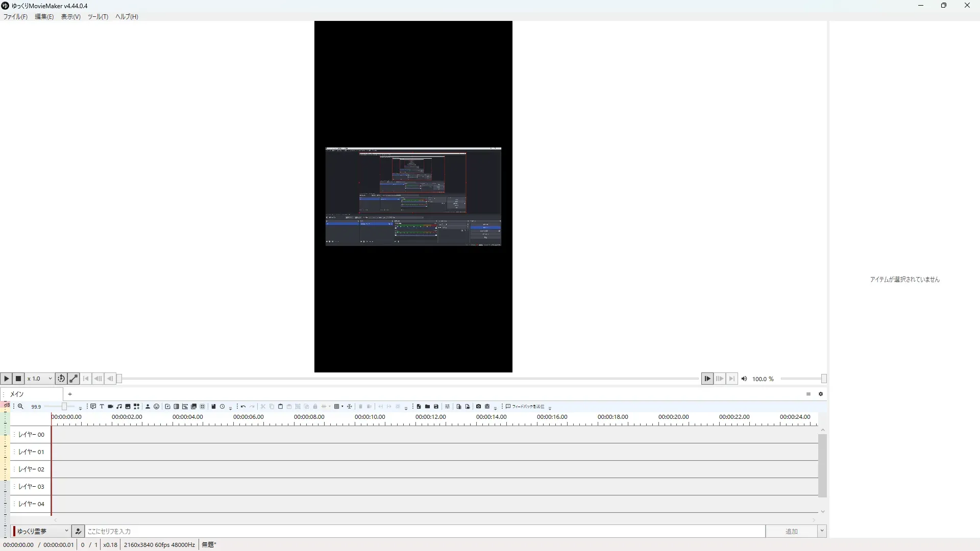Image resolution: width=980 pixels, height=551 pixels.
Task: Toggle loop playback button
Action: [61, 379]
